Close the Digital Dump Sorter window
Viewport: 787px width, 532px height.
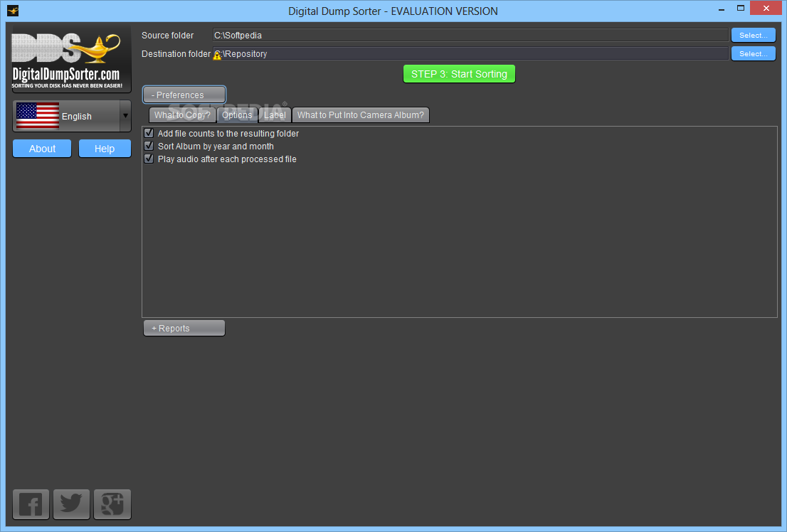tap(766, 8)
